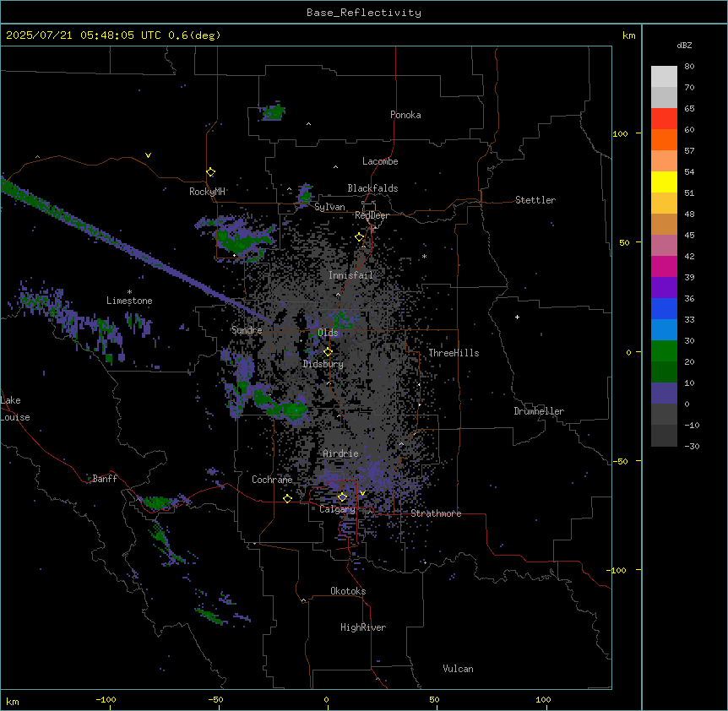The height and width of the screenshot is (711, 728).
Task: Click the asterisk marker east of Innisfail
Action: click(x=424, y=256)
